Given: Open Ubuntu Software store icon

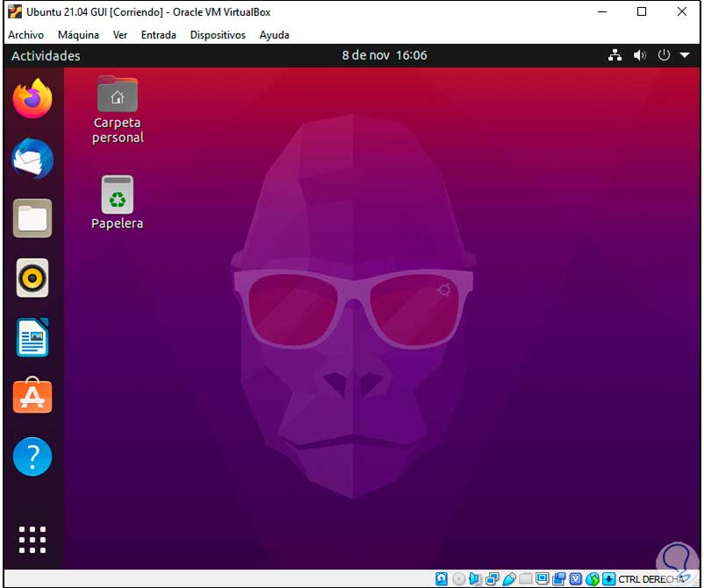Looking at the screenshot, I should coord(32,396).
